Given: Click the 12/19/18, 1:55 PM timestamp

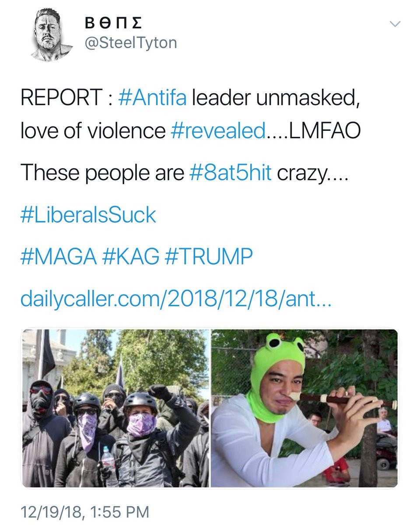Looking at the screenshot, I should click(x=85, y=511).
